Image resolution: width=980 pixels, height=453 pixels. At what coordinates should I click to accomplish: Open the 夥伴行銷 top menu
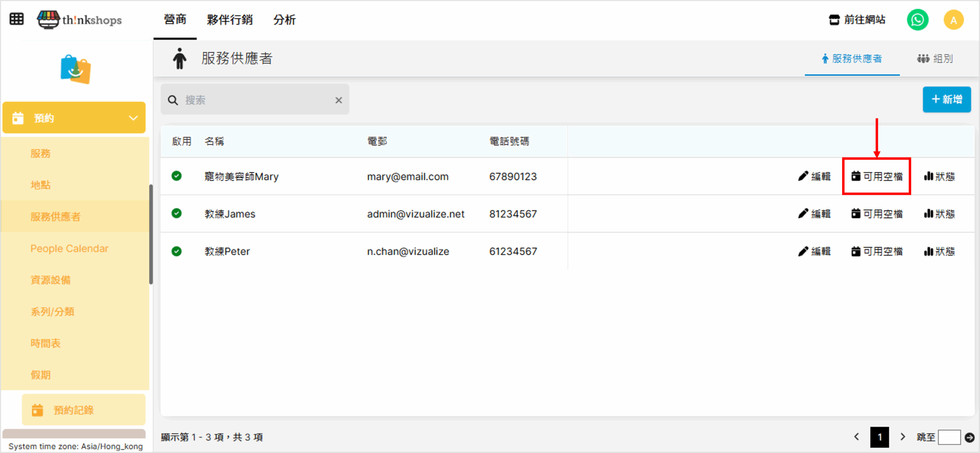(x=230, y=20)
